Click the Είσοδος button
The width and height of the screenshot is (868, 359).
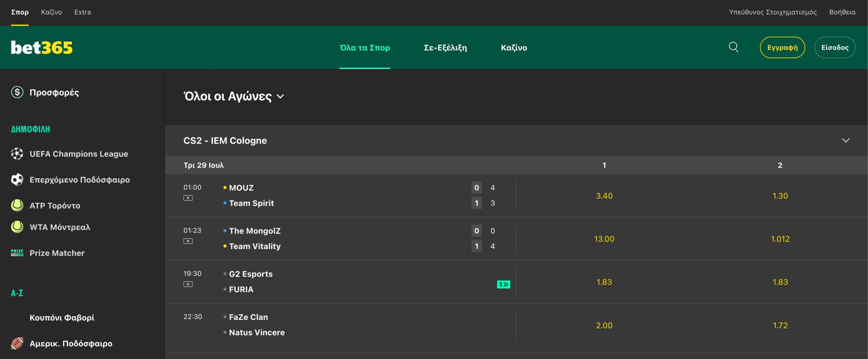(x=835, y=48)
